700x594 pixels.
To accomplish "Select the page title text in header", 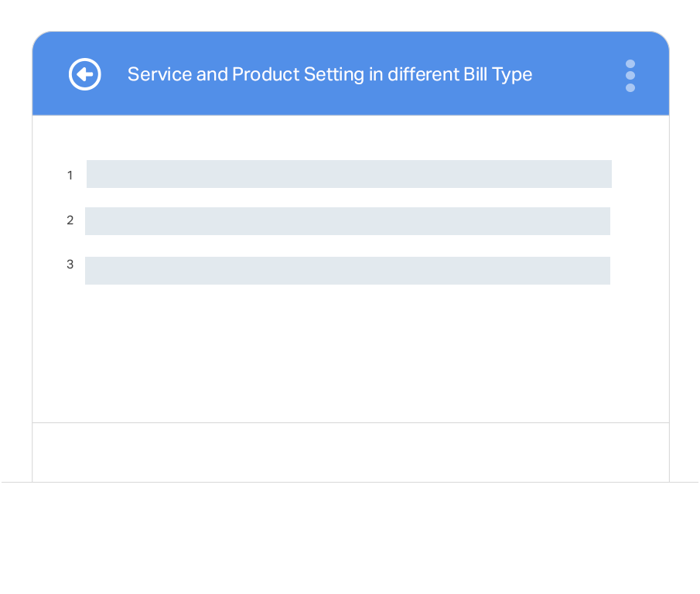I will [330, 74].
